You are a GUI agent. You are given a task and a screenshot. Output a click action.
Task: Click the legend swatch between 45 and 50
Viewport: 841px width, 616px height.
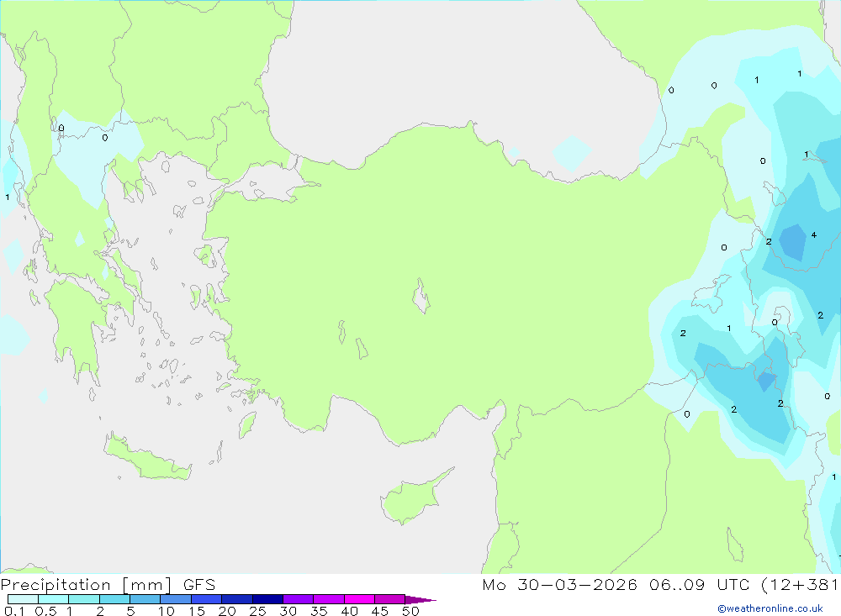[x=390, y=599]
